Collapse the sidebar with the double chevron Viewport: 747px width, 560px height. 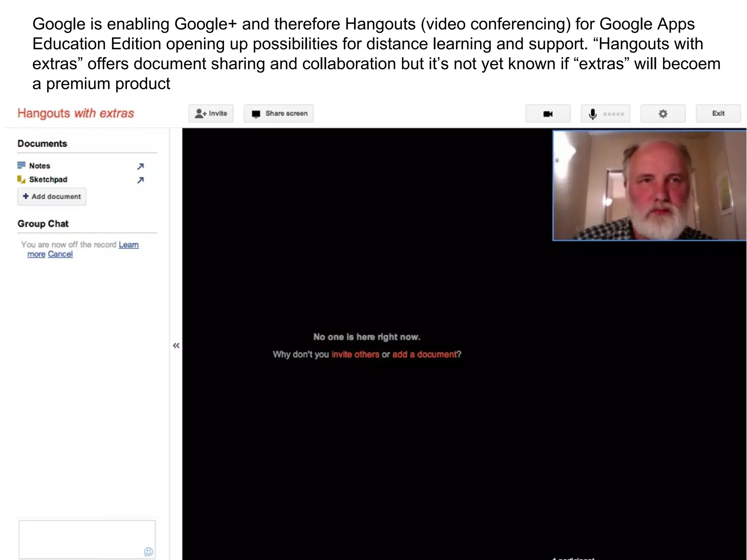coord(176,345)
